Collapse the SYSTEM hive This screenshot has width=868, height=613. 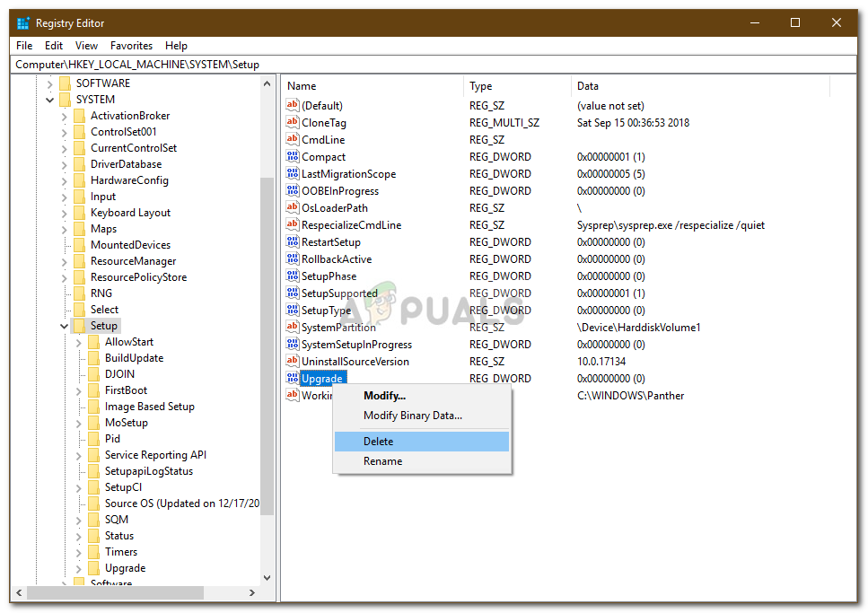tap(50, 100)
